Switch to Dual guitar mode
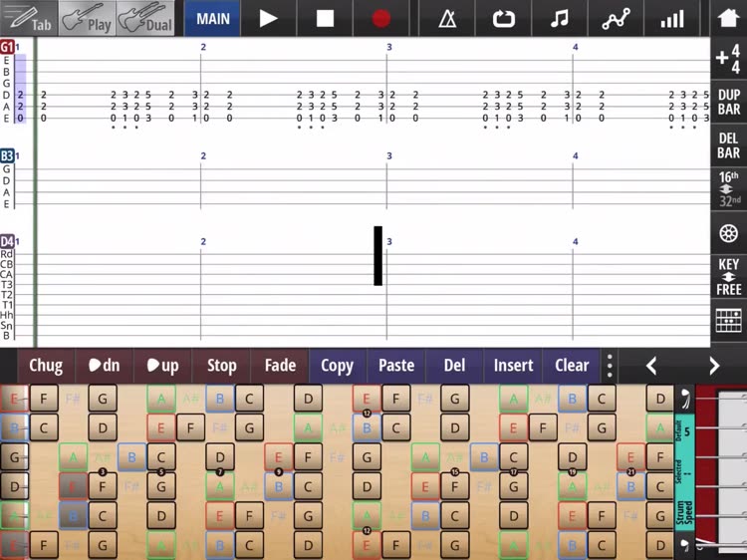This screenshot has width=747, height=560. [144, 18]
